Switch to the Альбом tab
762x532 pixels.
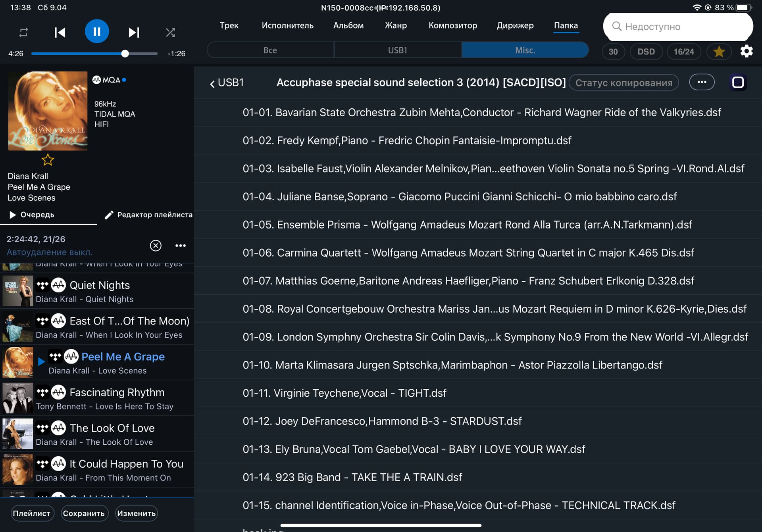(x=348, y=25)
